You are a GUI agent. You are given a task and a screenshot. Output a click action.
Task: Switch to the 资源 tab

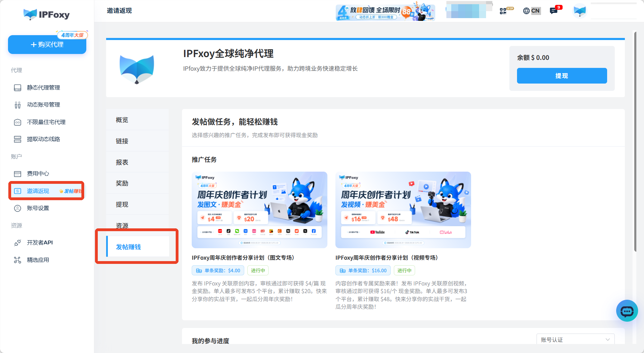pos(137,225)
